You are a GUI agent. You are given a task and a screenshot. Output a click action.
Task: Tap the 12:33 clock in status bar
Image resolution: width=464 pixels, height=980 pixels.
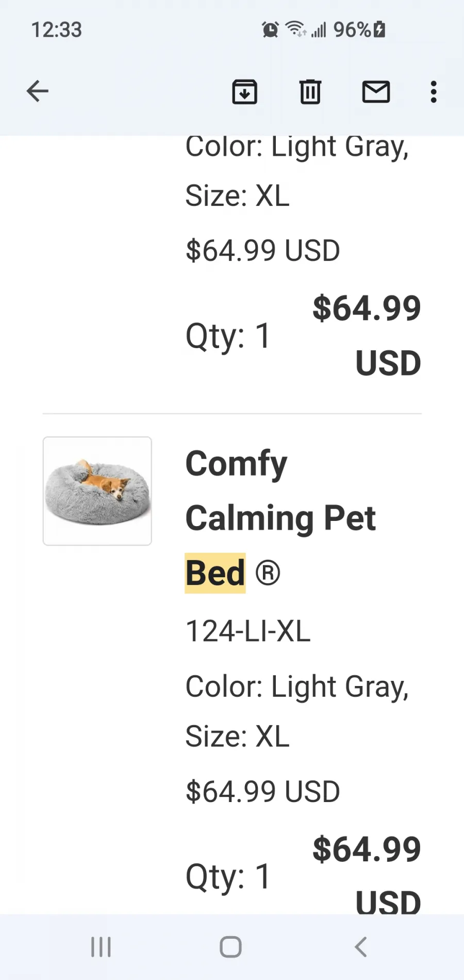pyautogui.click(x=57, y=30)
